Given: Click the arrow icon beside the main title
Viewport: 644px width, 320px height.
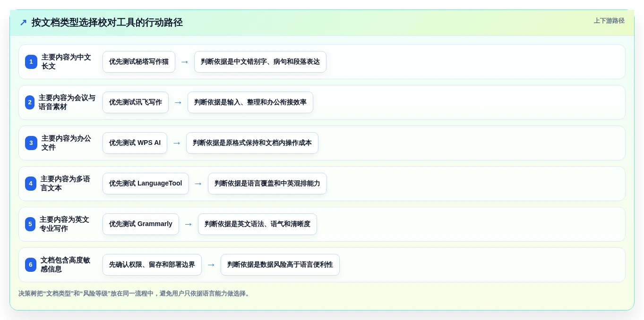Looking at the screenshot, I should tap(23, 23).
